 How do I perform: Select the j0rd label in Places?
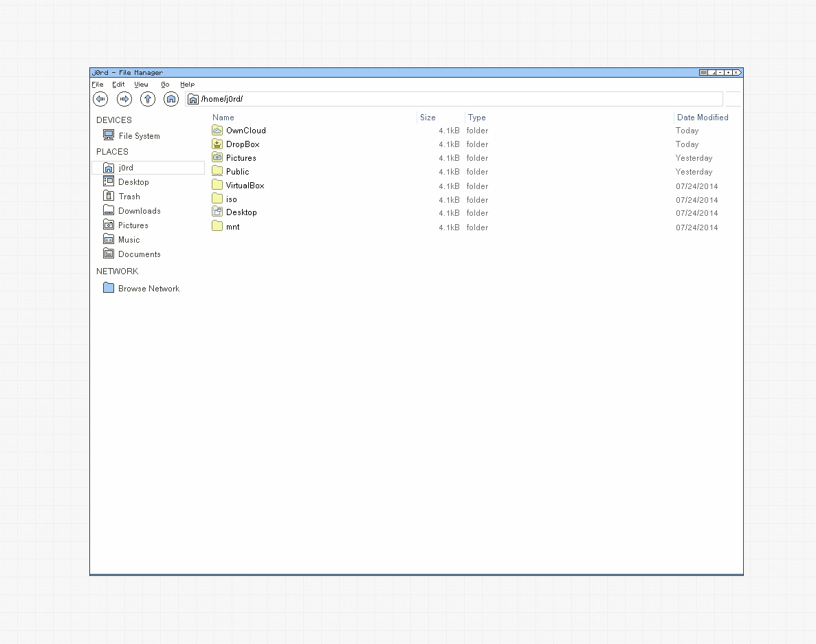(126, 168)
